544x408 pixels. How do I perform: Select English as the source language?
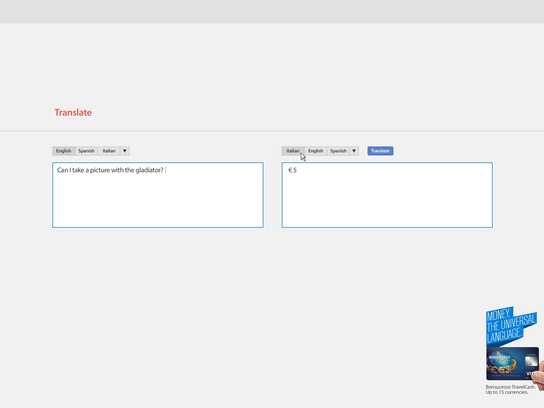63,151
